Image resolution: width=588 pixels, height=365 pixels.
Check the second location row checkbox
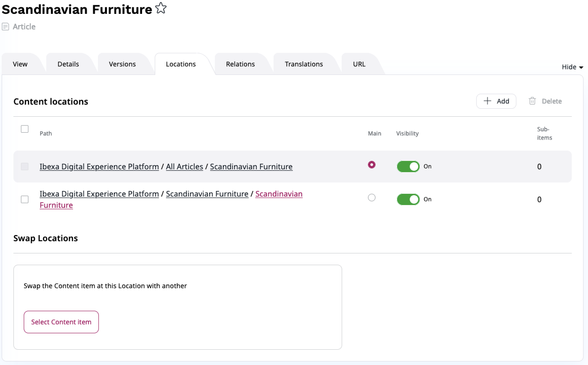[x=25, y=199]
